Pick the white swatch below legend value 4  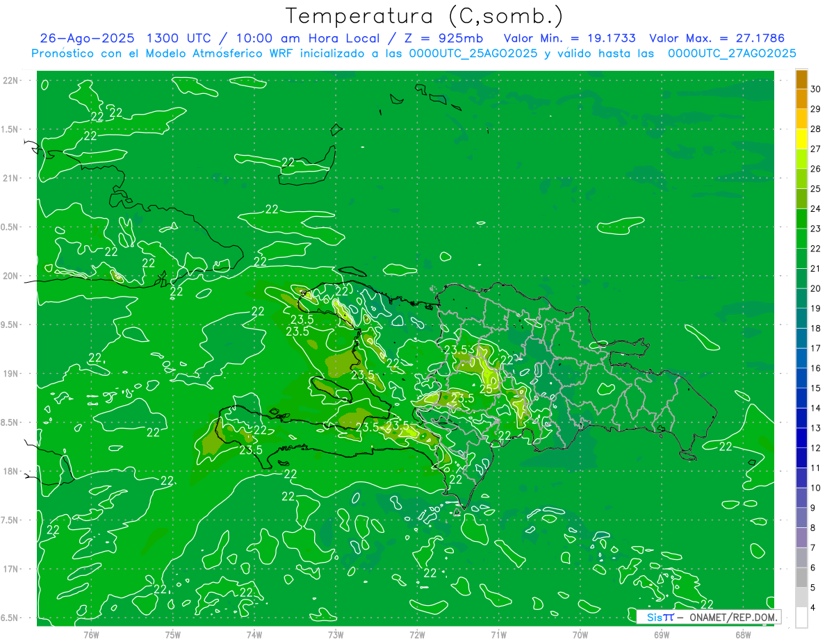[x=801, y=618]
